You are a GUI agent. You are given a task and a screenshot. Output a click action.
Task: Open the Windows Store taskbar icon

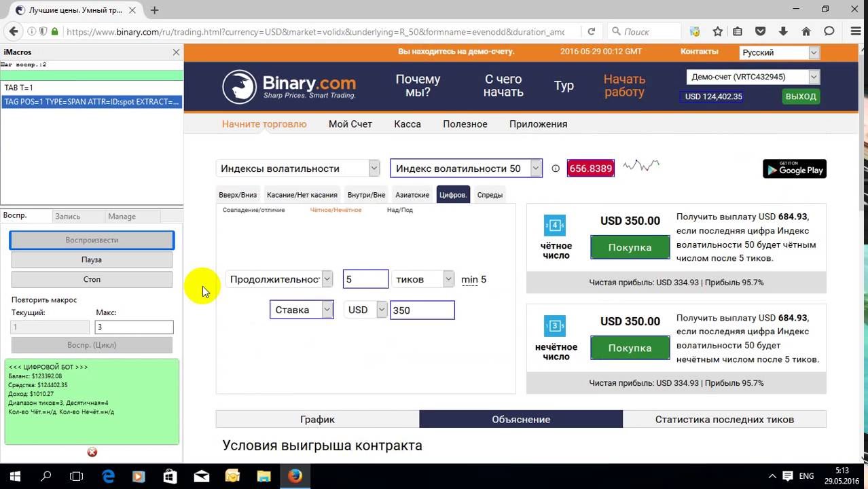[170, 477]
